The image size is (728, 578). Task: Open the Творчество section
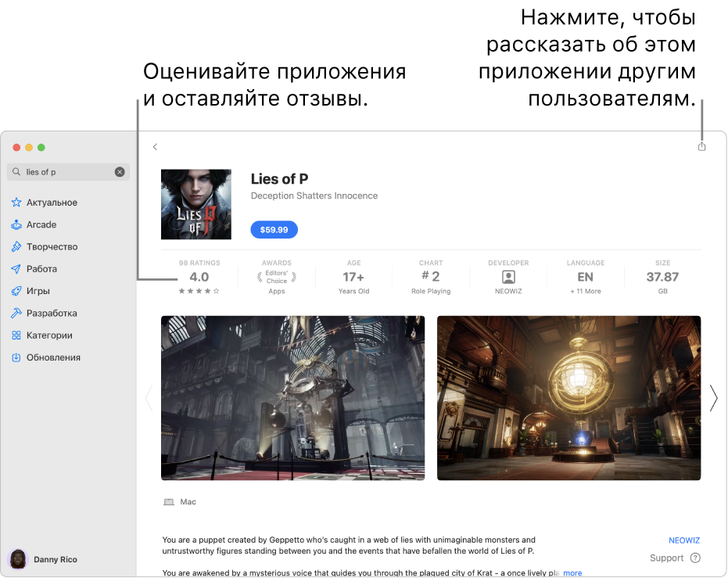[52, 246]
